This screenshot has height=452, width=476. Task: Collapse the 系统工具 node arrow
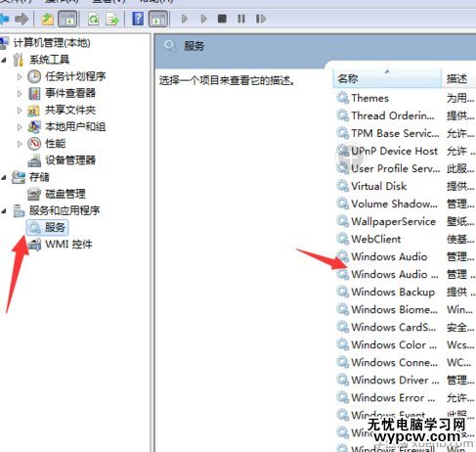tap(4, 60)
